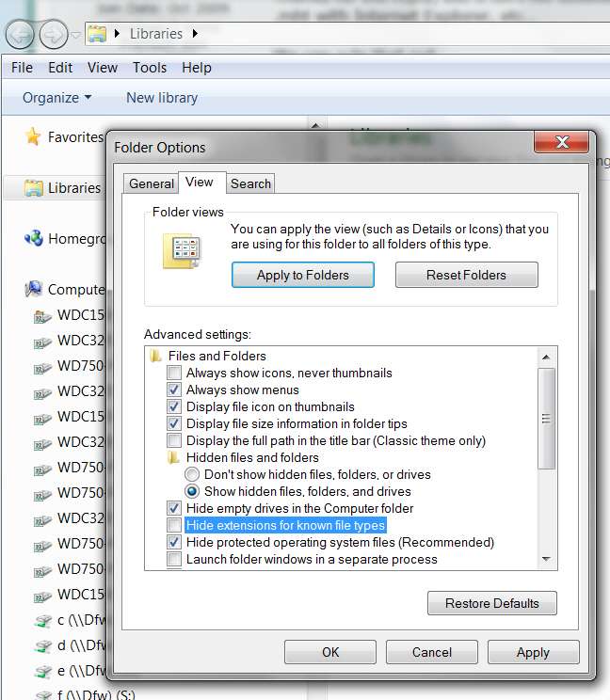Click the Restore Defaults button
The height and width of the screenshot is (700, 610).
coord(492,603)
